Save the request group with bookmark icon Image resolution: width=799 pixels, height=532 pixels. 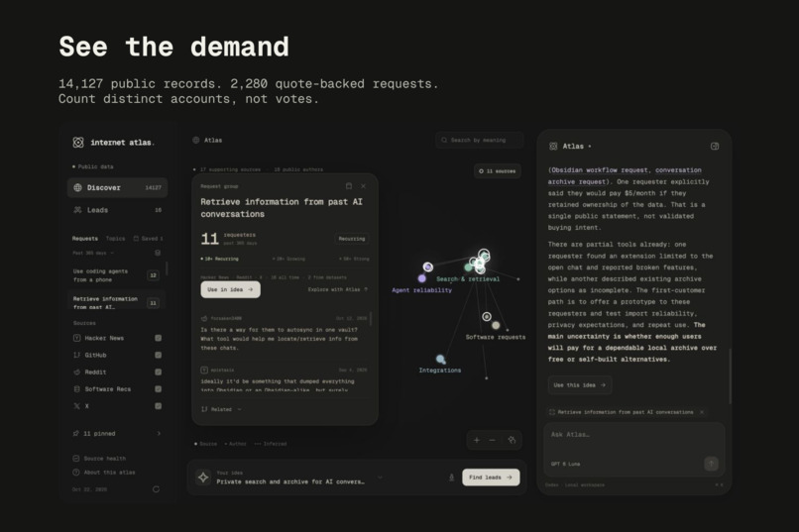349,186
